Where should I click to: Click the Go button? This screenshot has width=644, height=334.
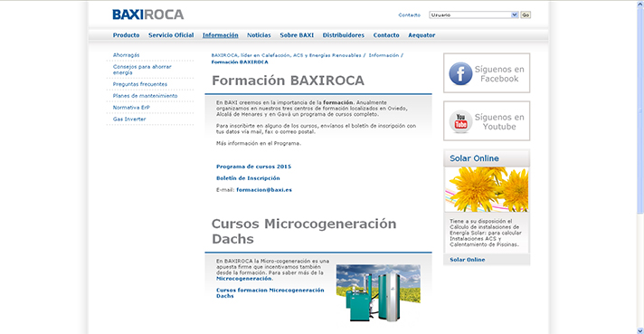pos(526,14)
